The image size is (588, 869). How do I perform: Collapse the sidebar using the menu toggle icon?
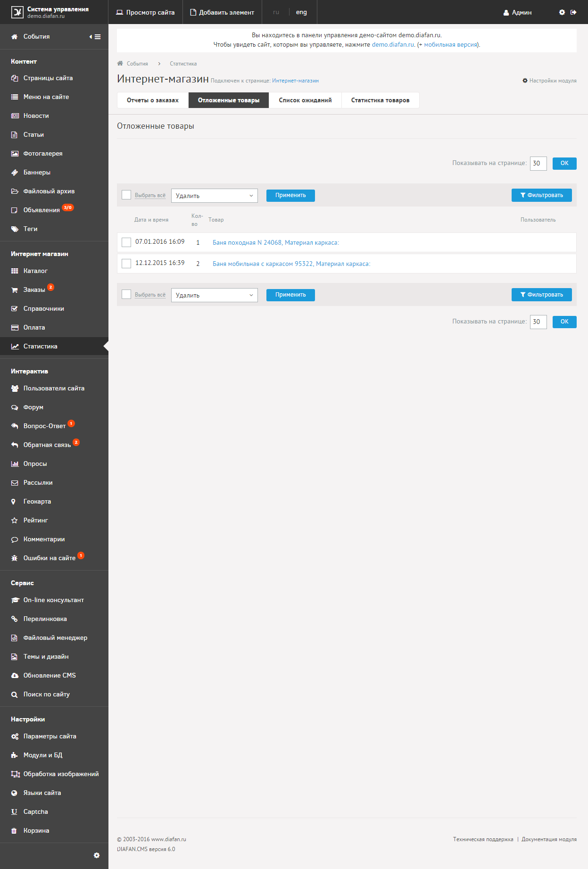(x=95, y=37)
